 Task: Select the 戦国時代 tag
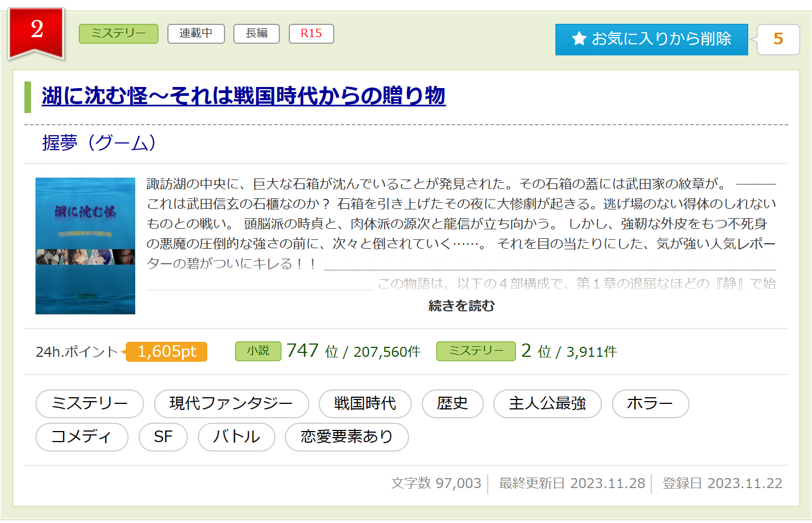365,404
